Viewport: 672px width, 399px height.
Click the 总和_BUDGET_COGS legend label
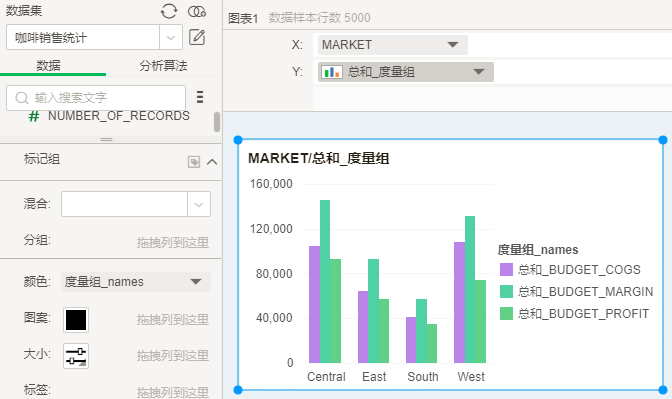579,270
